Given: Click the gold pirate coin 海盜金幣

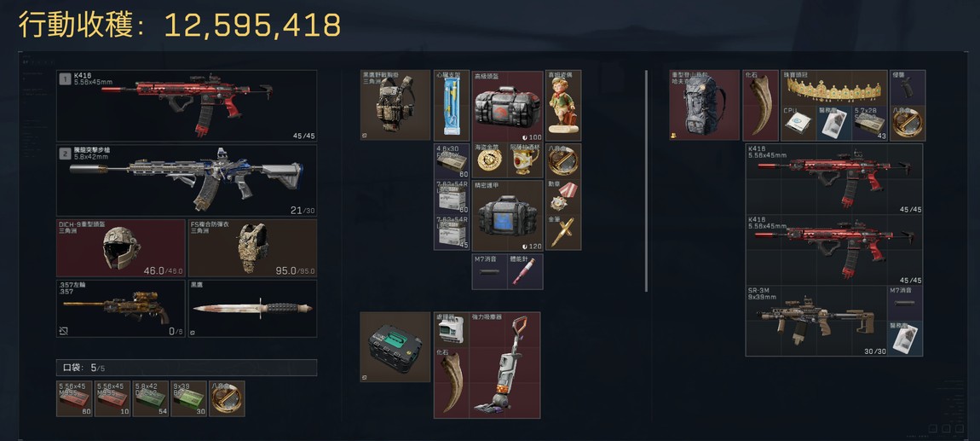Looking at the screenshot, I should point(489,160).
